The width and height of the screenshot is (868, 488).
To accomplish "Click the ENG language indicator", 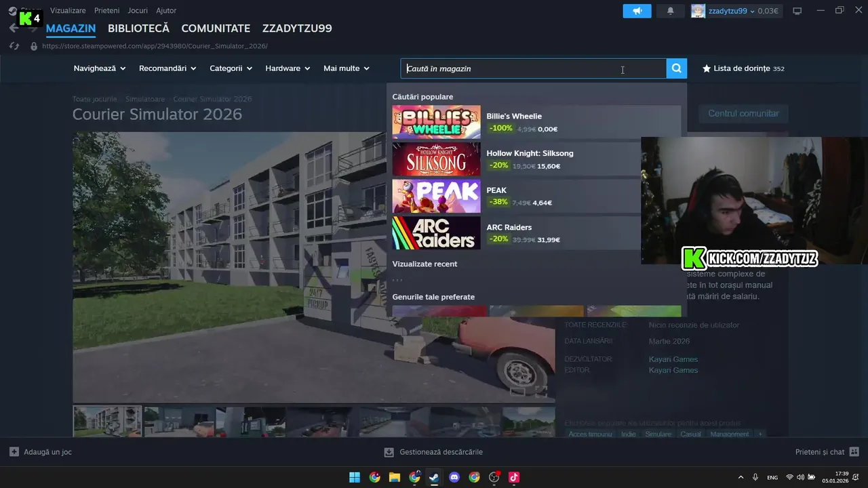I will 772,477.
